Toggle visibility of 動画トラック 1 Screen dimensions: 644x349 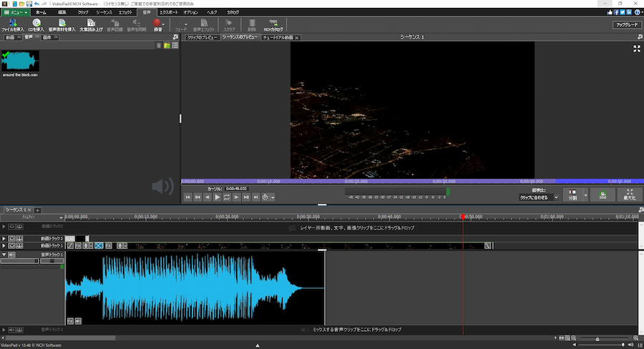point(11,246)
